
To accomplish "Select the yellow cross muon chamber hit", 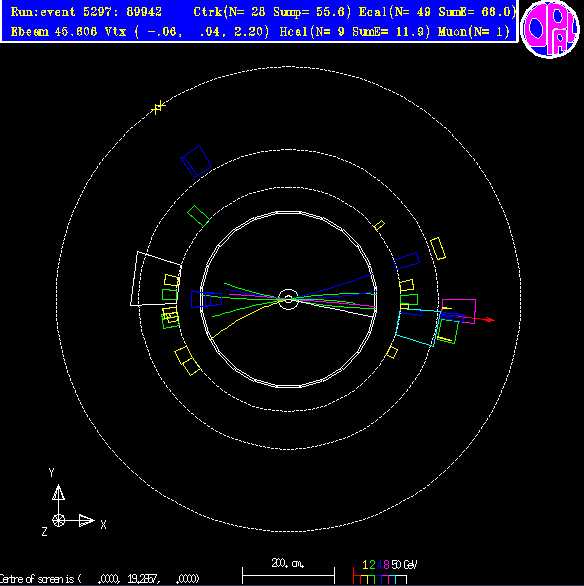I will [158, 107].
